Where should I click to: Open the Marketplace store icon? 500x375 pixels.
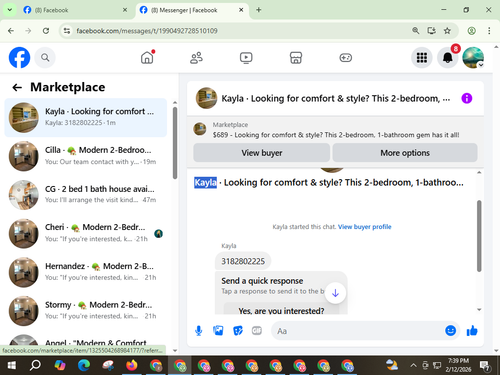click(296, 58)
